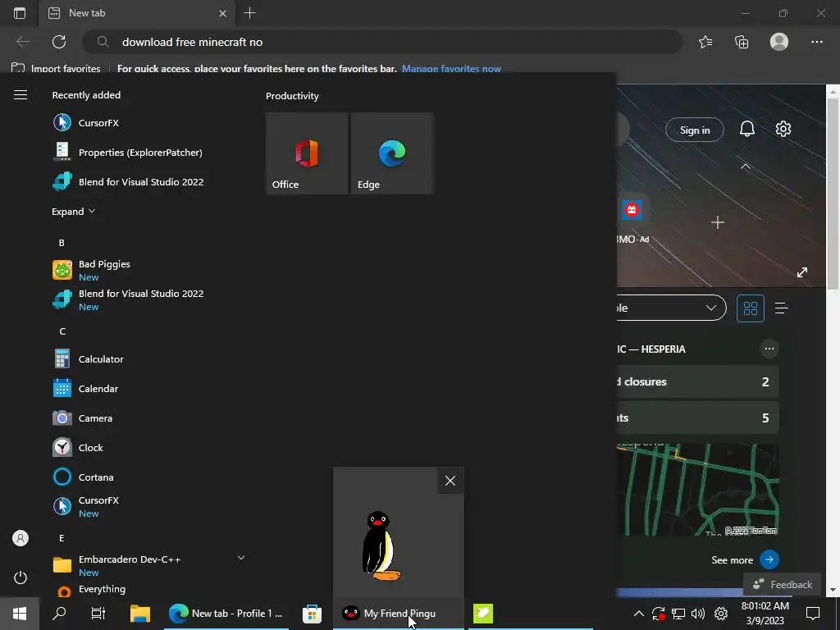Screen dimensions: 840x630
Task: Click the Edge address bar search field
Action: coord(382,42)
